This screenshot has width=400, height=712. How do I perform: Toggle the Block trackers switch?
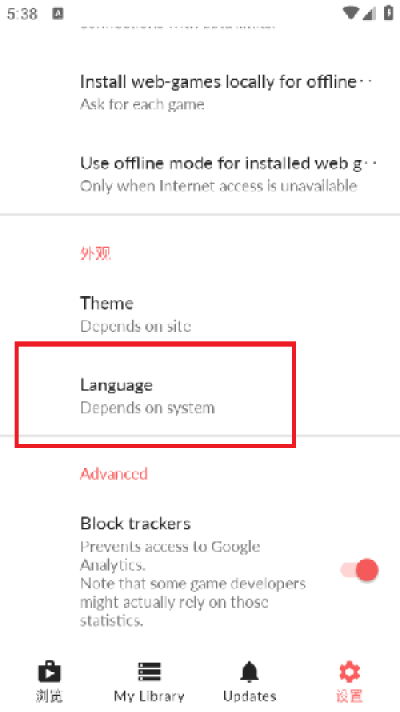360,570
